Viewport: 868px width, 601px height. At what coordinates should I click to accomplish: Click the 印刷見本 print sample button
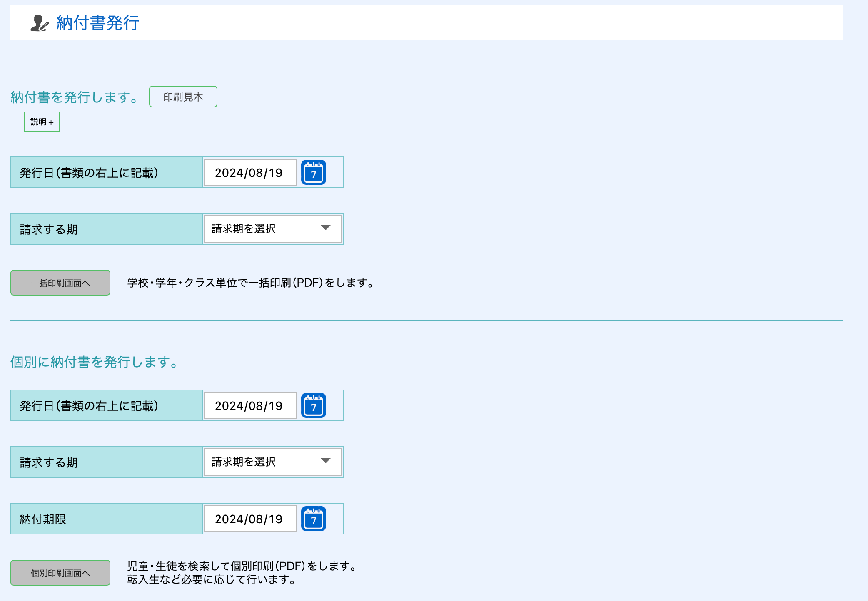(x=183, y=97)
